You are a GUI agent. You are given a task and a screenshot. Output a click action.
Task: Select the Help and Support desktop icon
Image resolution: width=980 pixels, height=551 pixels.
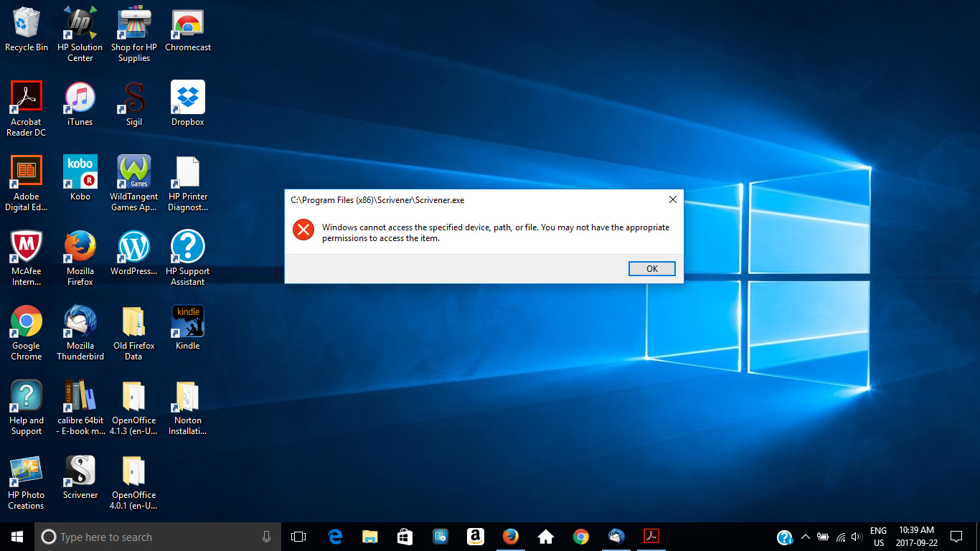point(27,408)
